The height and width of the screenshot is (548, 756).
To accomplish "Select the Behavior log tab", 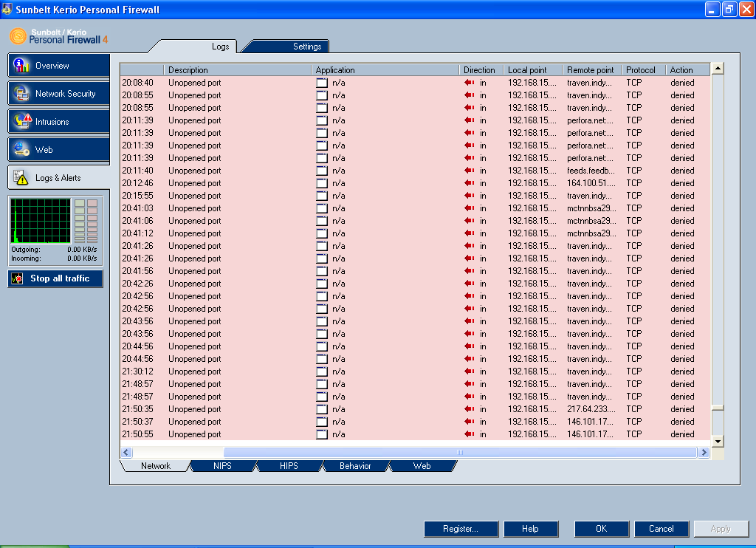I will click(x=355, y=466).
